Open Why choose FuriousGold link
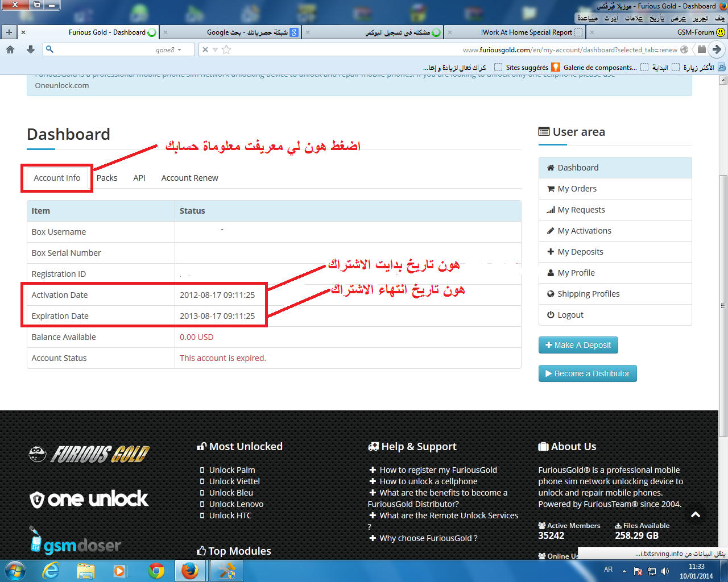The width and height of the screenshot is (728, 582). pyautogui.click(x=428, y=538)
